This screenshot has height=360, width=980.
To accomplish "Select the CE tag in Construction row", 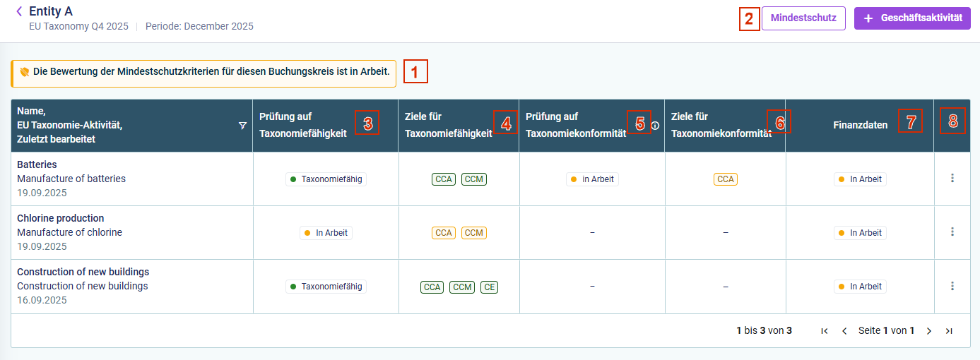I will [x=489, y=287].
